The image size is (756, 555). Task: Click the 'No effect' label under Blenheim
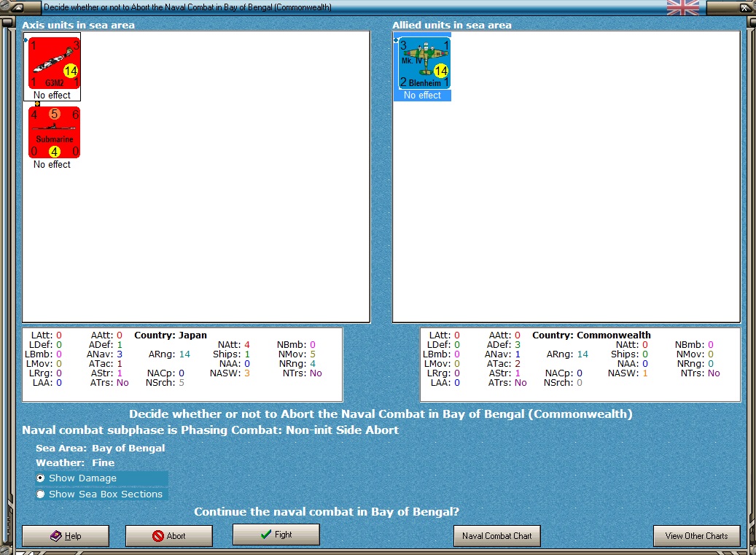pyautogui.click(x=422, y=96)
